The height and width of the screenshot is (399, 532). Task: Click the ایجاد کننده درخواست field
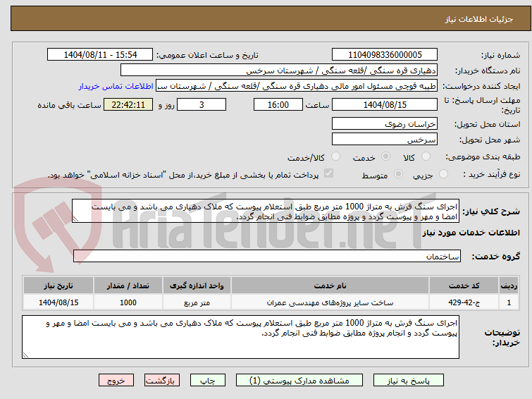pyautogui.click(x=297, y=86)
